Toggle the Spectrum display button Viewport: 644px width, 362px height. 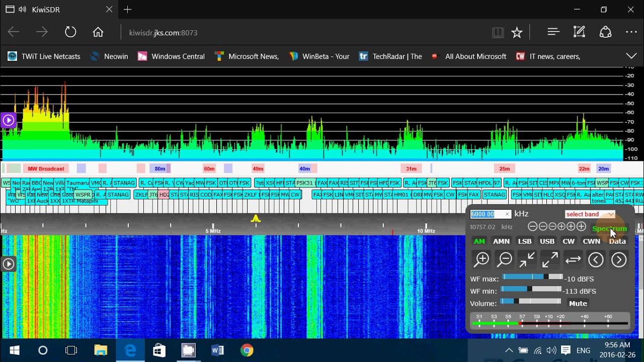point(609,229)
